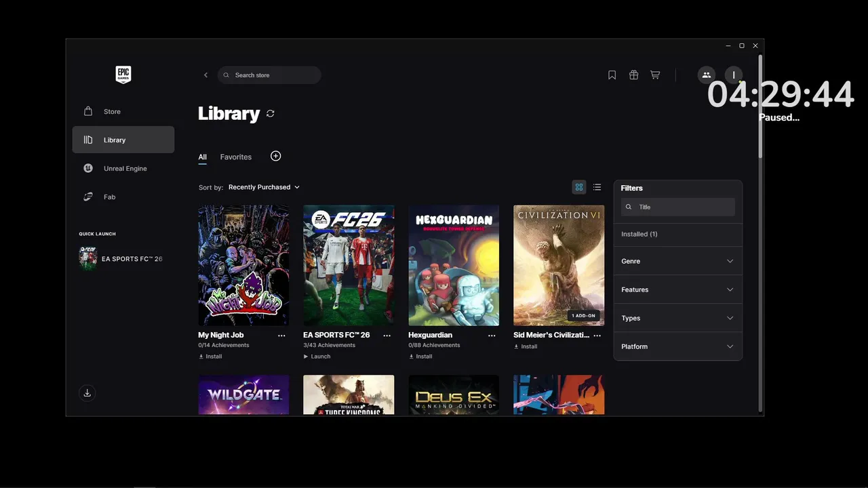Screen dimensions: 868x488
Task: Open options menu for My Night Job
Action: coord(281,335)
